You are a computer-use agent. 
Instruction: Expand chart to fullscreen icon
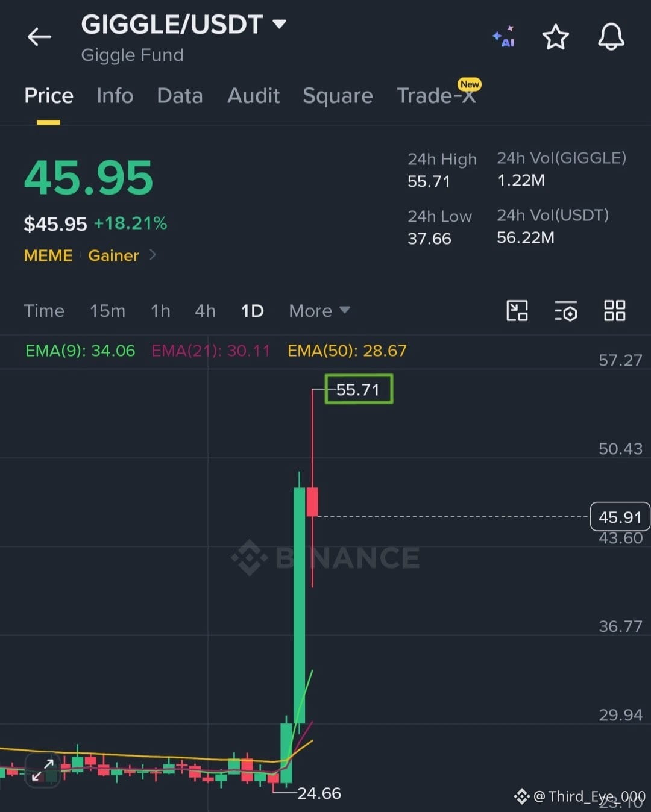42,770
